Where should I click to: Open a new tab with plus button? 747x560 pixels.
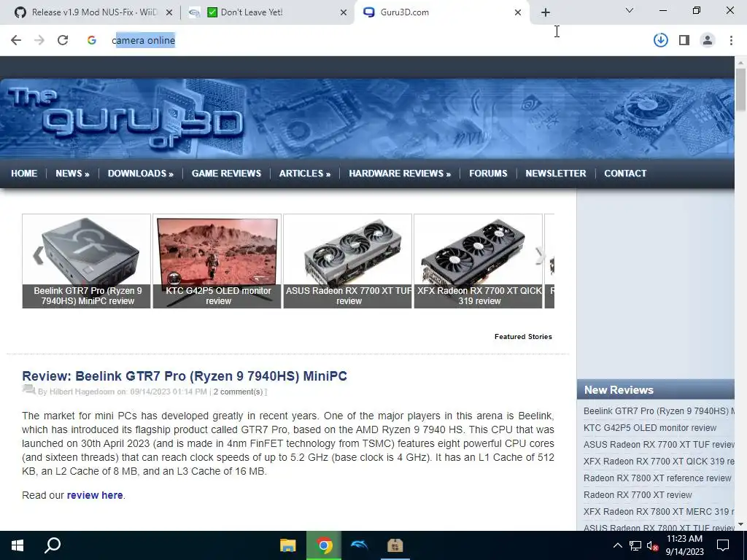point(546,12)
